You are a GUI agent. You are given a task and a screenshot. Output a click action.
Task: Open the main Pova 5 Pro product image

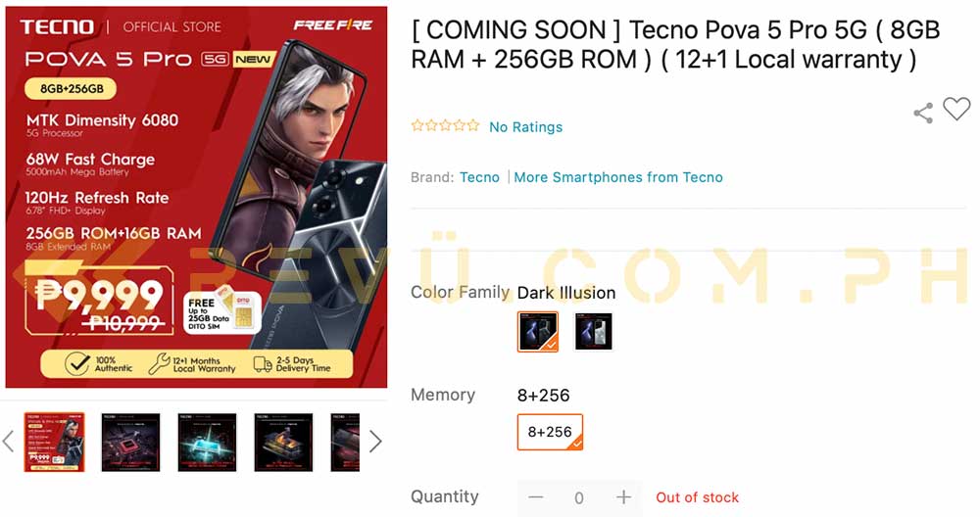pos(196,197)
